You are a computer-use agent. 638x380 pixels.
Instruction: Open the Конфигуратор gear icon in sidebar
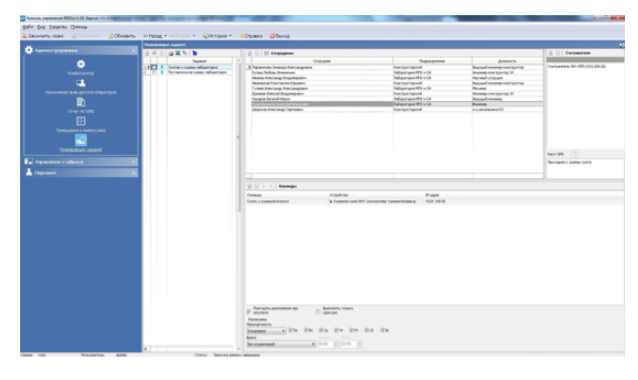[81, 64]
